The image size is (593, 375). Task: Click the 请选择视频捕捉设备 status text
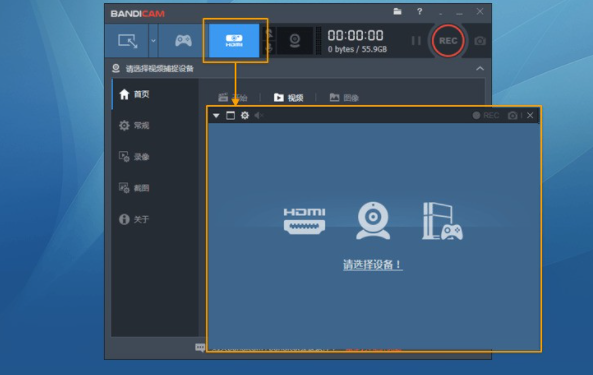pyautogui.click(x=160, y=68)
